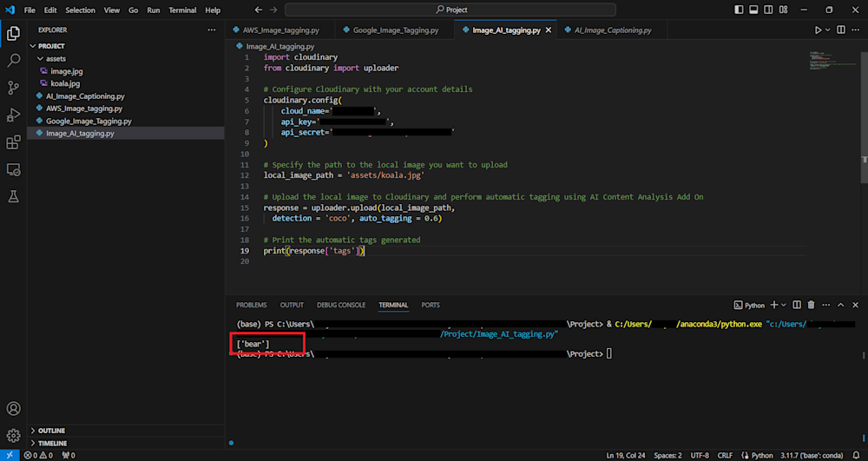Open the Remote Explorer view
The image size is (868, 461).
[13, 169]
